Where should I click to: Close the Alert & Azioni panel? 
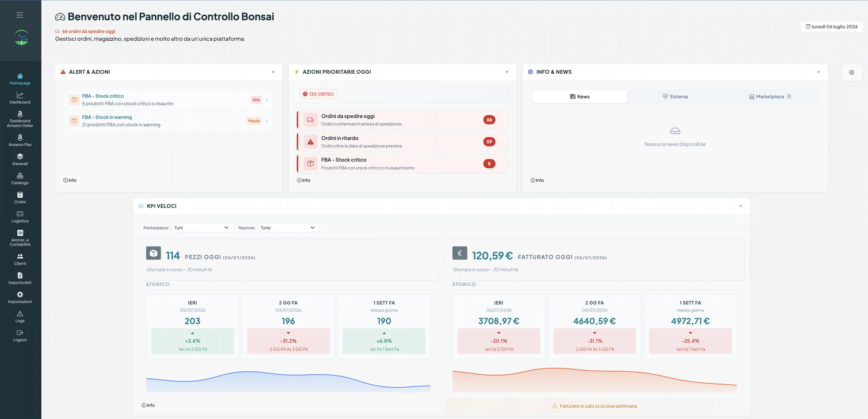click(x=273, y=72)
